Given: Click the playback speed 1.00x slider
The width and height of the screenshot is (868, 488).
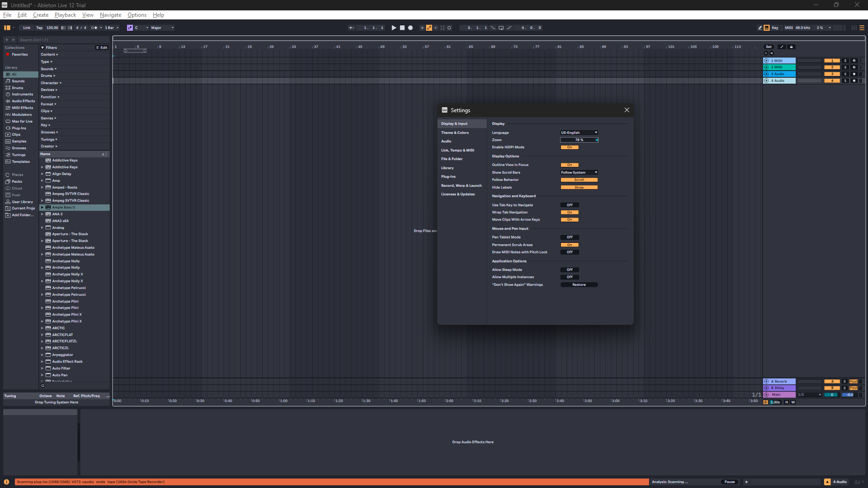Looking at the screenshot, I should 775,402.
